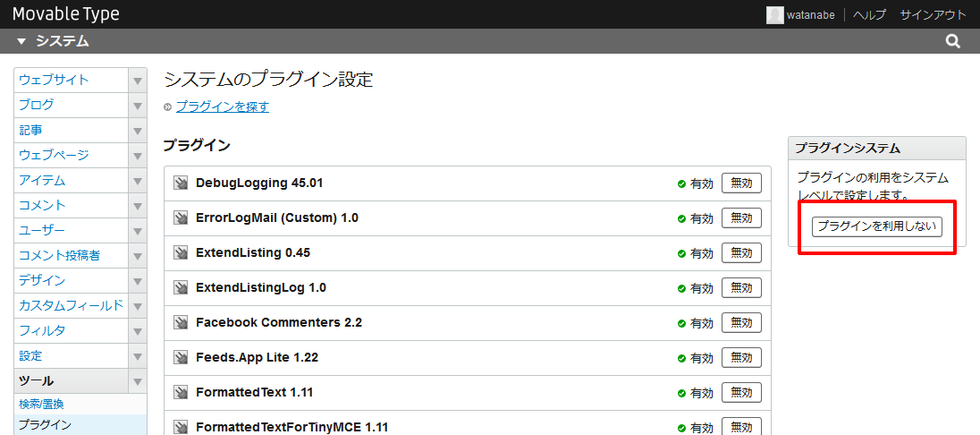This screenshot has height=435, width=980.
Task: Expand the ウェブサイト menu arrow
Action: (138, 81)
